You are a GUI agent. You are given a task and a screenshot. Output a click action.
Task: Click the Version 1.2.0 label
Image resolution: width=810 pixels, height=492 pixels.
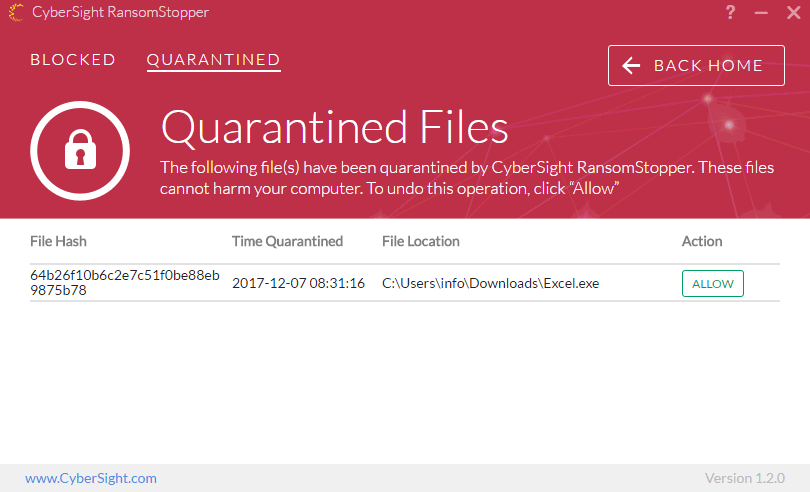(x=744, y=478)
